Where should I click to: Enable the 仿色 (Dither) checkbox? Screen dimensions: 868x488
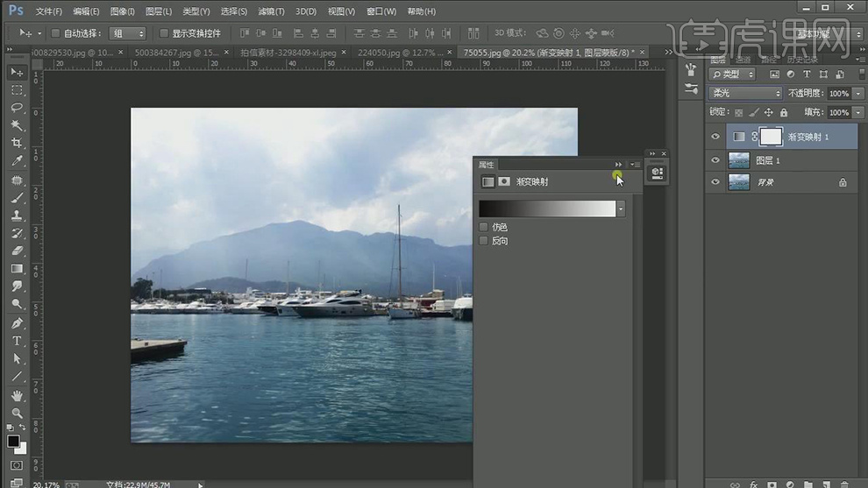pyautogui.click(x=484, y=227)
